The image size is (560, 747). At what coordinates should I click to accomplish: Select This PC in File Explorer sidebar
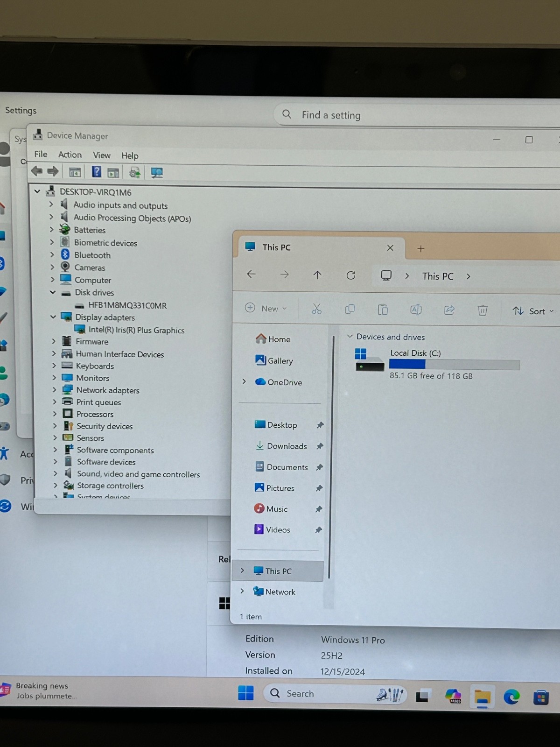[277, 571]
